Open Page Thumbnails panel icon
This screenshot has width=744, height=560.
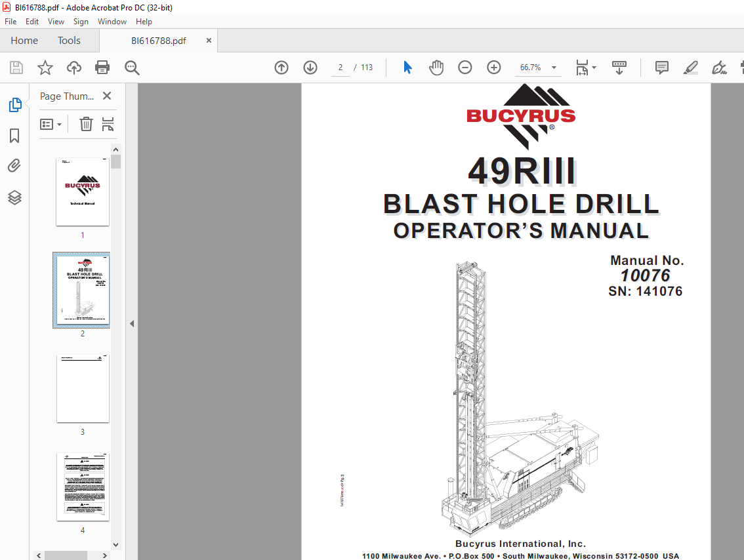coord(14,105)
